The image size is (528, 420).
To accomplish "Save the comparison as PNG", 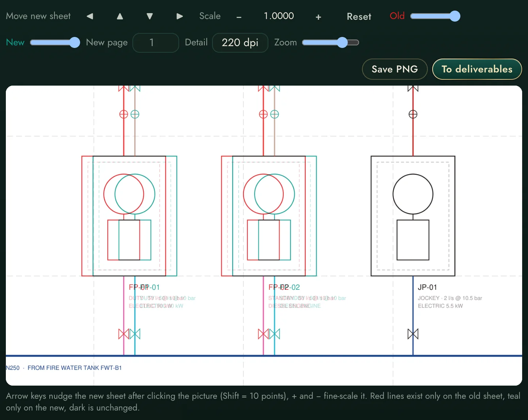I will (395, 69).
